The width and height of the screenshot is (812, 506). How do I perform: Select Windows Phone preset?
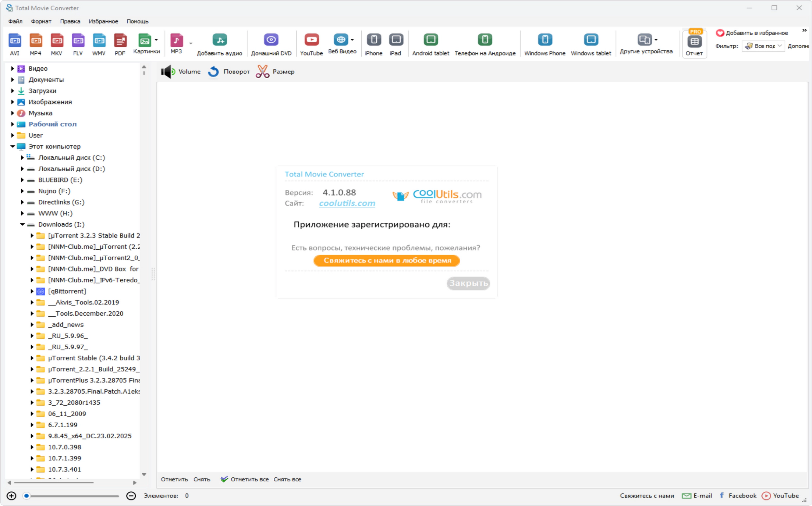pyautogui.click(x=545, y=44)
